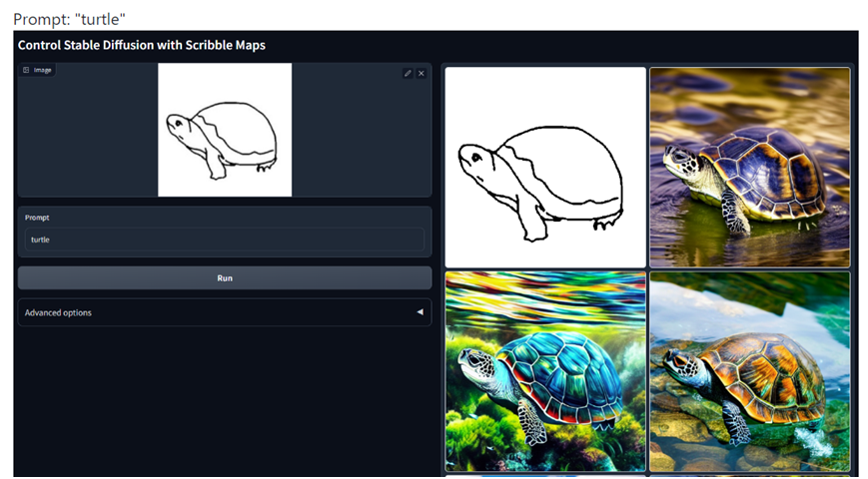Expand the Advanced options section
Image resolution: width=868 pixels, height=479 pixels.
pyautogui.click(x=224, y=312)
